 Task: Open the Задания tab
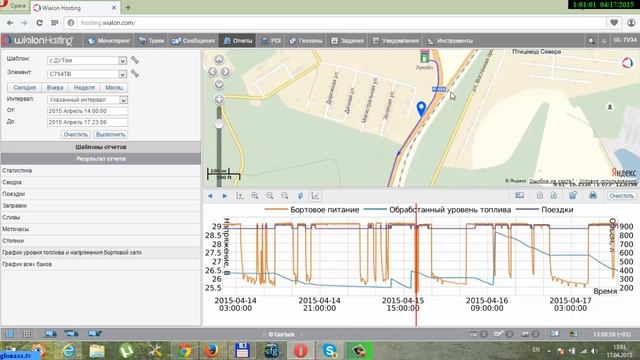tap(347, 40)
